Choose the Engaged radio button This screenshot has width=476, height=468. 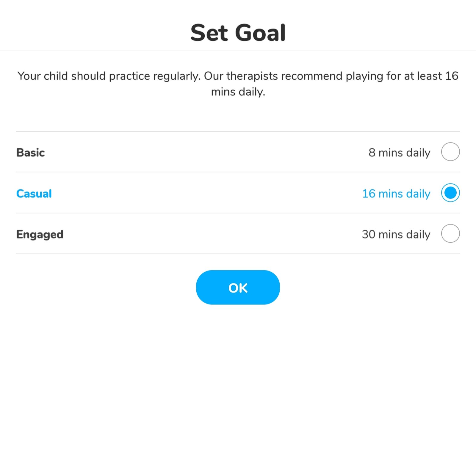click(x=450, y=233)
